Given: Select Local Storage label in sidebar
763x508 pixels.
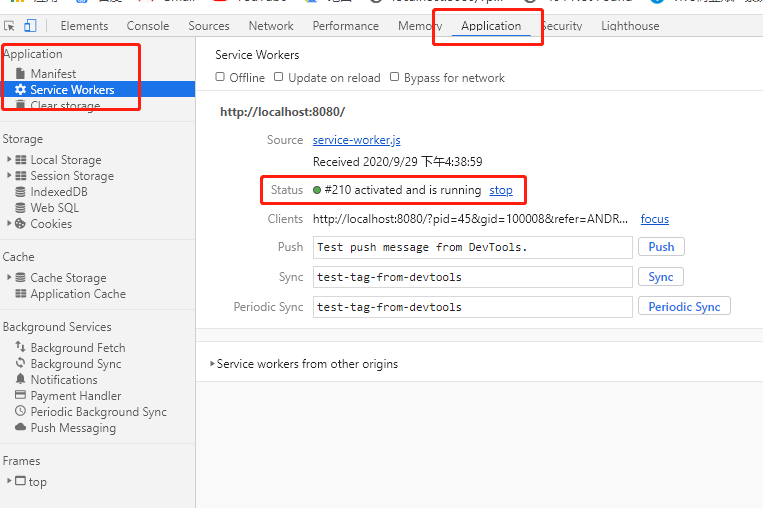Looking at the screenshot, I should pyautogui.click(x=66, y=160).
